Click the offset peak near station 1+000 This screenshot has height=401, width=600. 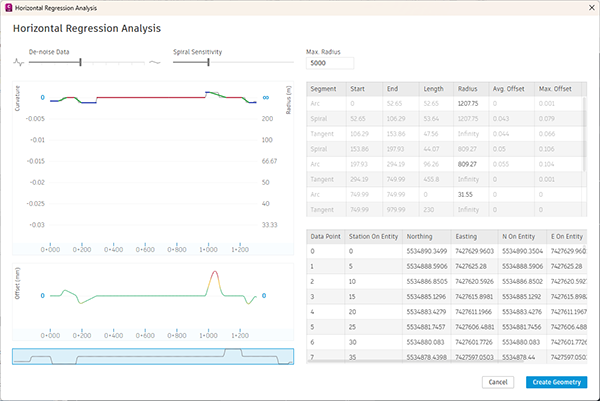pos(215,272)
